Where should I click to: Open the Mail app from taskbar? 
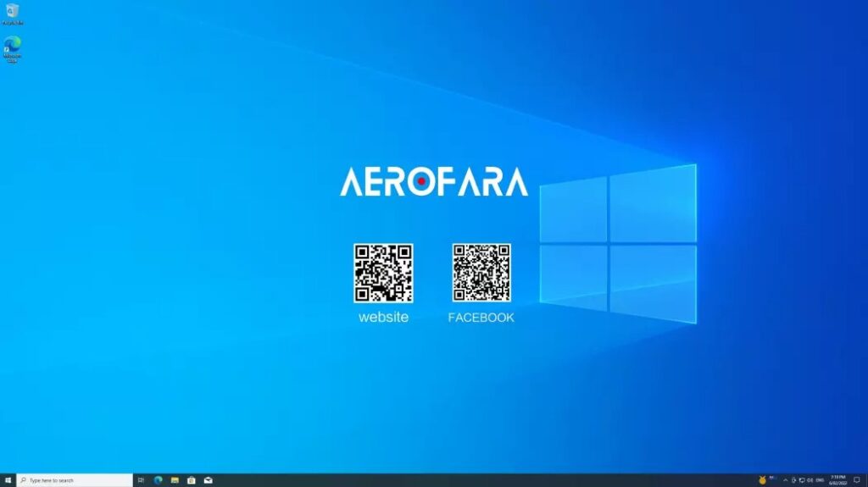[209, 480]
